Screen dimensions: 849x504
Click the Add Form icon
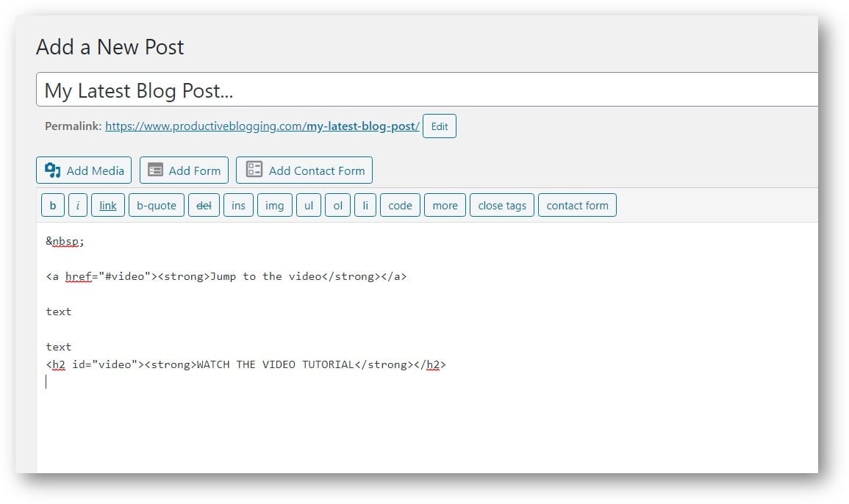pos(155,170)
